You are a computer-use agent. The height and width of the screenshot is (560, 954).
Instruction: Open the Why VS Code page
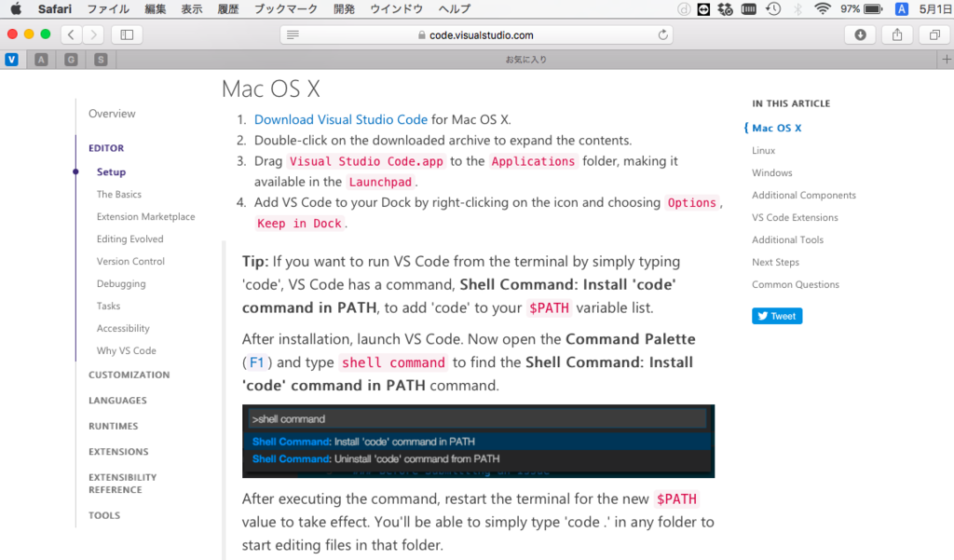(x=126, y=350)
